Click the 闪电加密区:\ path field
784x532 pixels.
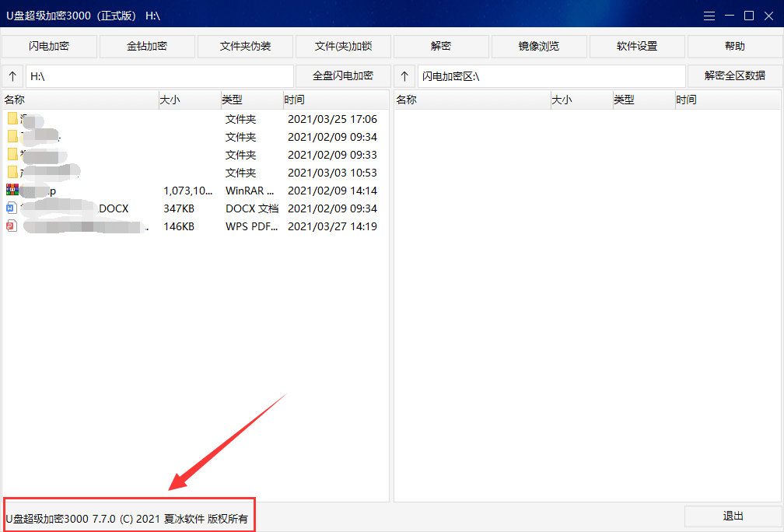[x=551, y=76]
